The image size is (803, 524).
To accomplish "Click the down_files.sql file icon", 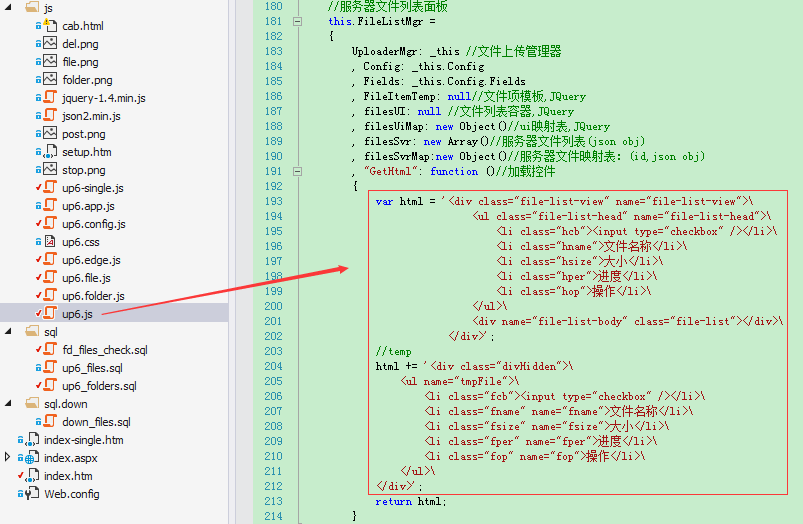I will click(x=50, y=421).
